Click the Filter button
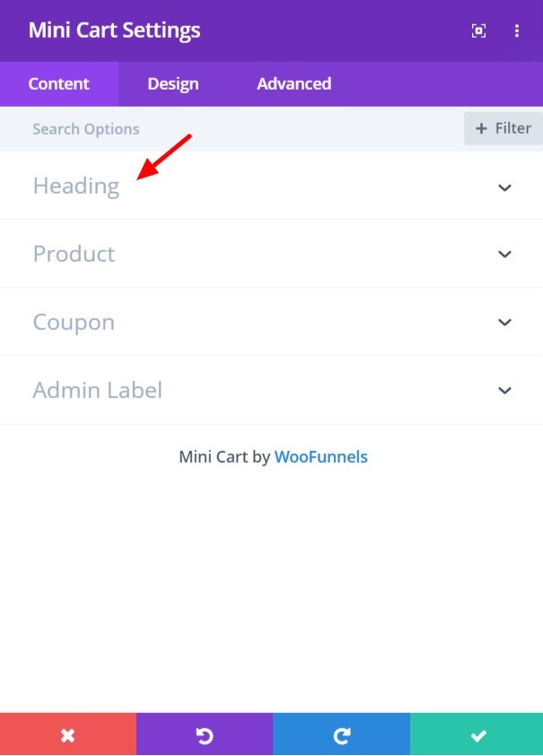The image size is (543, 756). [504, 128]
